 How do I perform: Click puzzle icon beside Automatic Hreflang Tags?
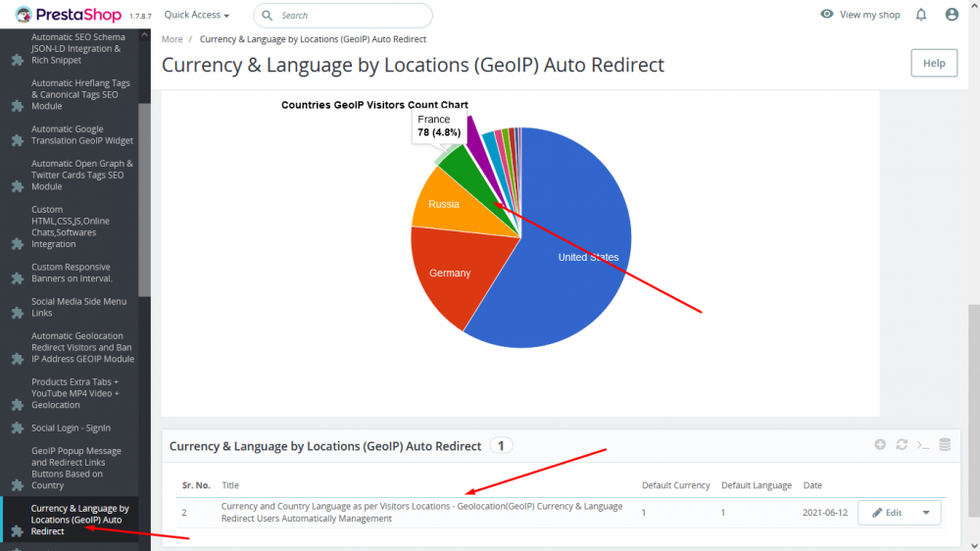18,106
